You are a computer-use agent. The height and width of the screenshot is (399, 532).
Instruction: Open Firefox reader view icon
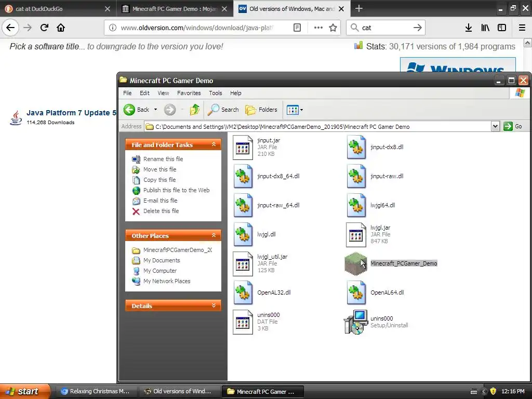(x=297, y=28)
